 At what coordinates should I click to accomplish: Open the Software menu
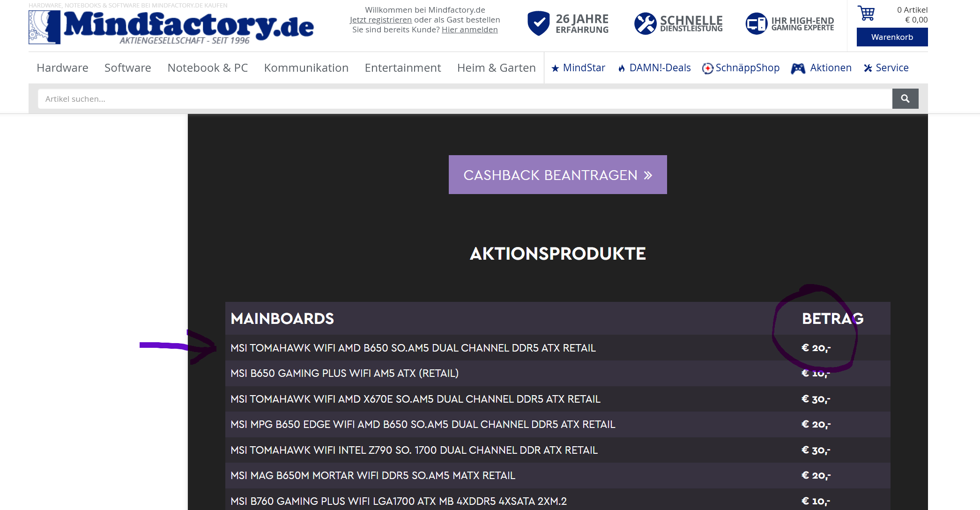coord(127,68)
